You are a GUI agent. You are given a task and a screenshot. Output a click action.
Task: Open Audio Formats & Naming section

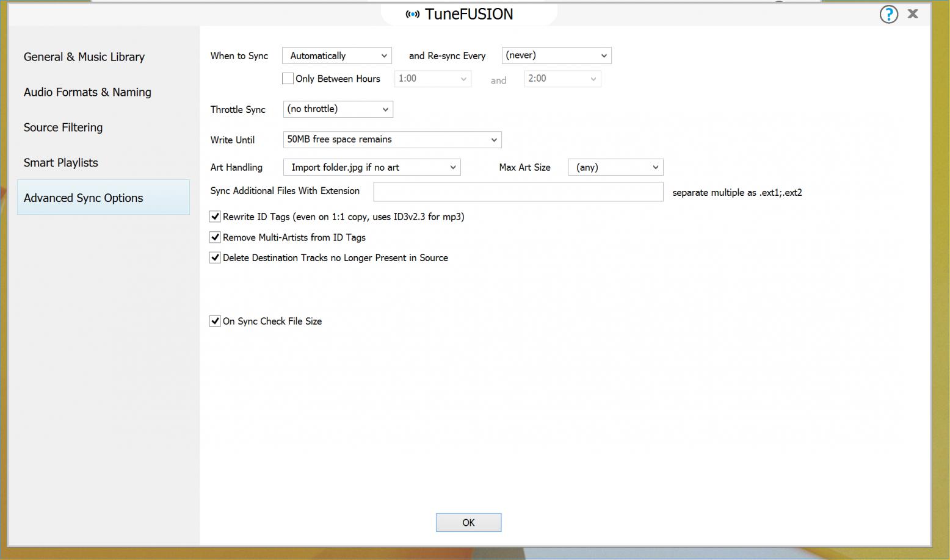tap(87, 92)
